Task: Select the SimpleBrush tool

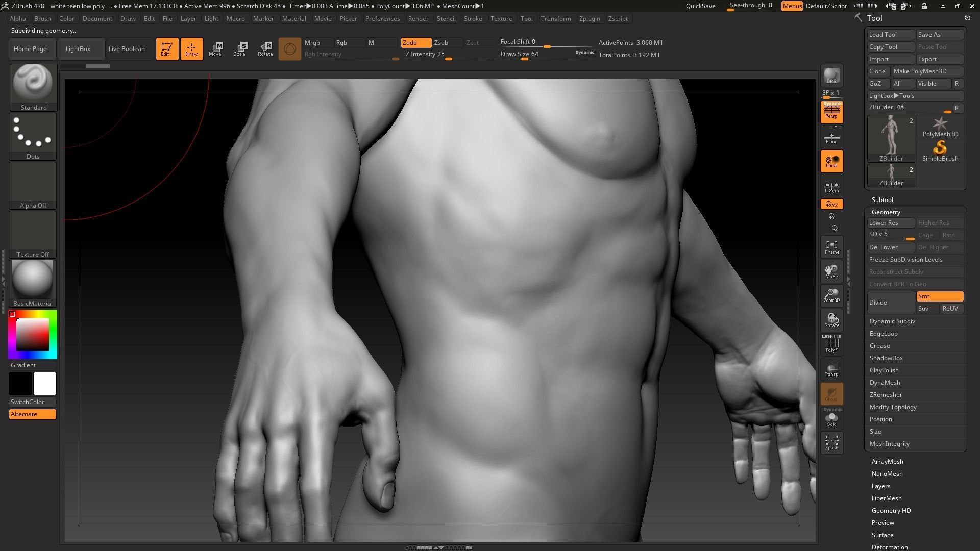Action: tap(940, 152)
